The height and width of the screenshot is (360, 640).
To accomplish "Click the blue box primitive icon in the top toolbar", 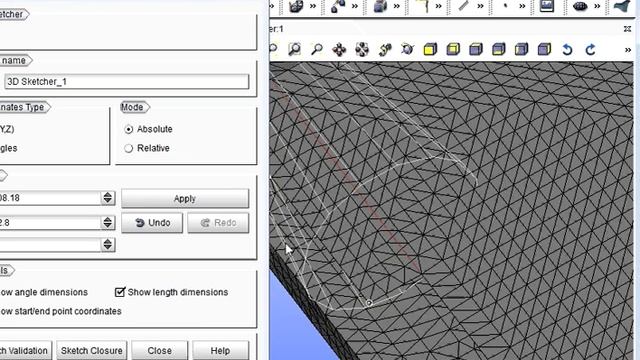I will click(x=380, y=6).
